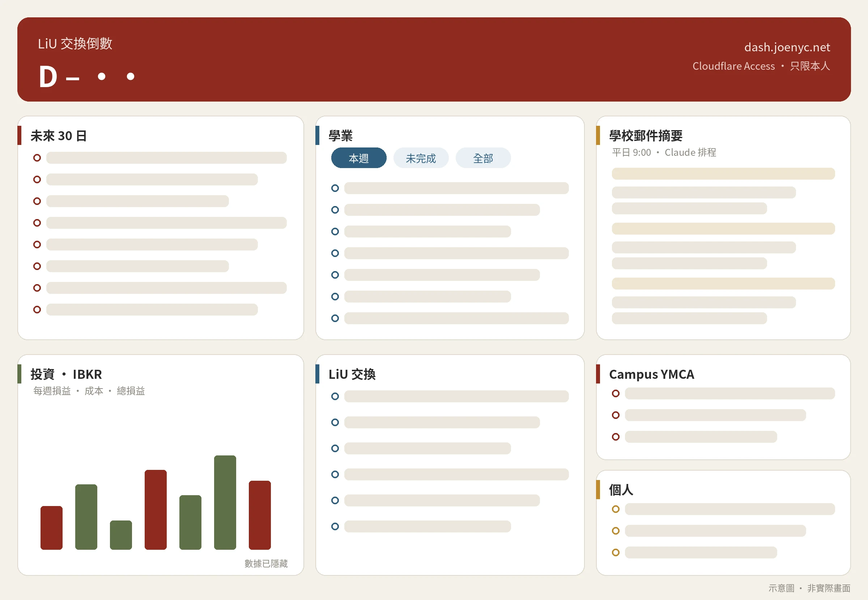Click the Cloudflare Access・只限本人 text
Image resolution: width=868 pixels, height=600 pixels.
coord(761,66)
